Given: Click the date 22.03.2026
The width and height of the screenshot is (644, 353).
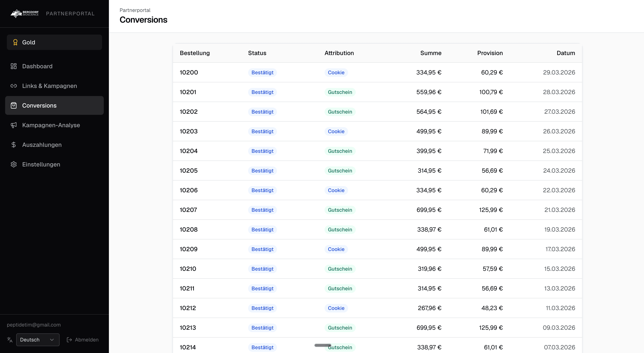Looking at the screenshot, I should tap(559, 190).
